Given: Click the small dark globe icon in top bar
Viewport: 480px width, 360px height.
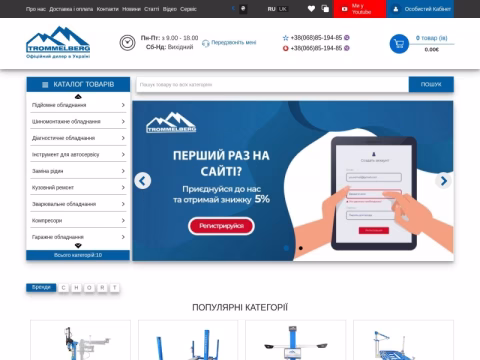Looking at the screenshot, I should [243, 9].
